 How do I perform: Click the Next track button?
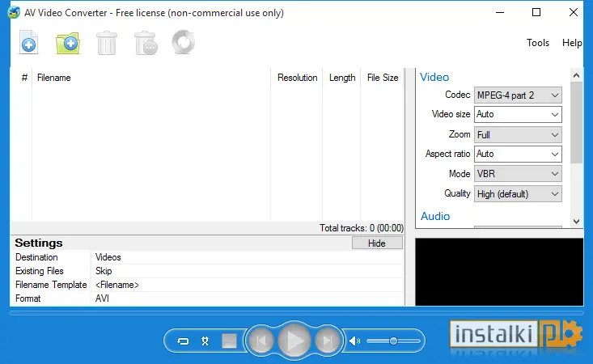(328, 341)
